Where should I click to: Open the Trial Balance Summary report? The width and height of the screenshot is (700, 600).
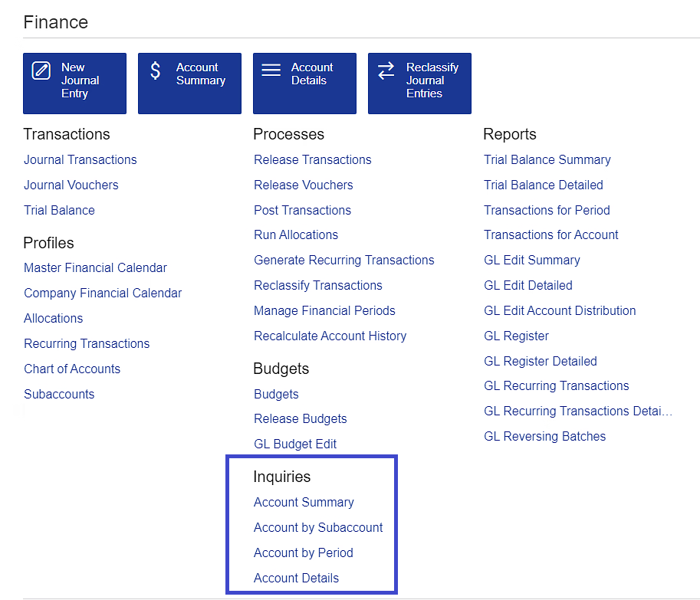point(547,159)
